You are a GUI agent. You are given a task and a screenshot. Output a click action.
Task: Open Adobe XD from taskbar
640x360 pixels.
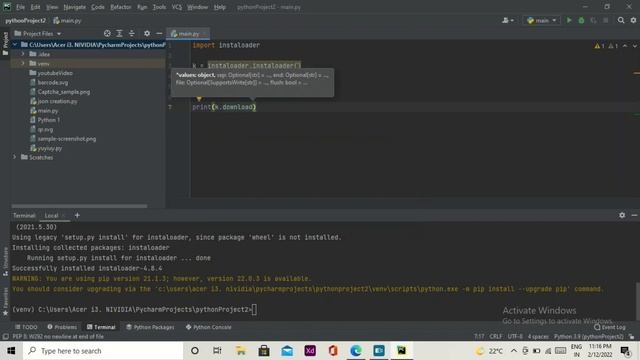pos(310,351)
